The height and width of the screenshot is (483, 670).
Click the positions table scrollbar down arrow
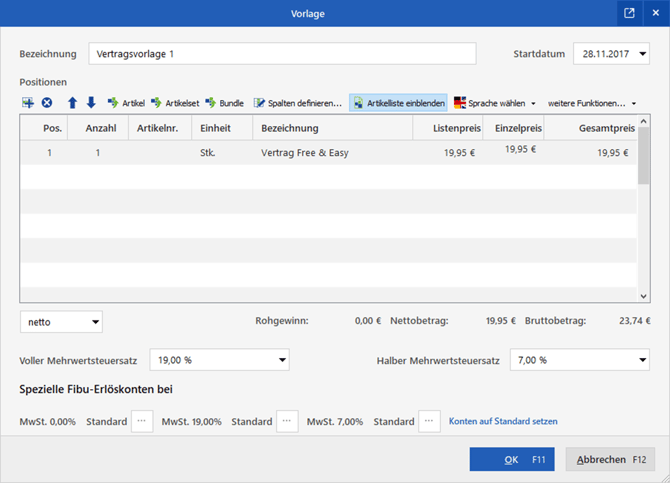pos(643,295)
